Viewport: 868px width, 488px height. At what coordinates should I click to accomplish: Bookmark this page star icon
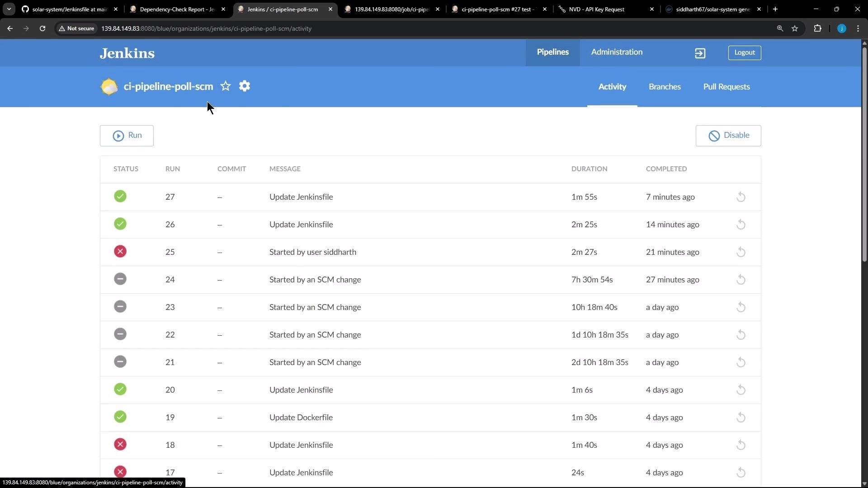point(795,28)
